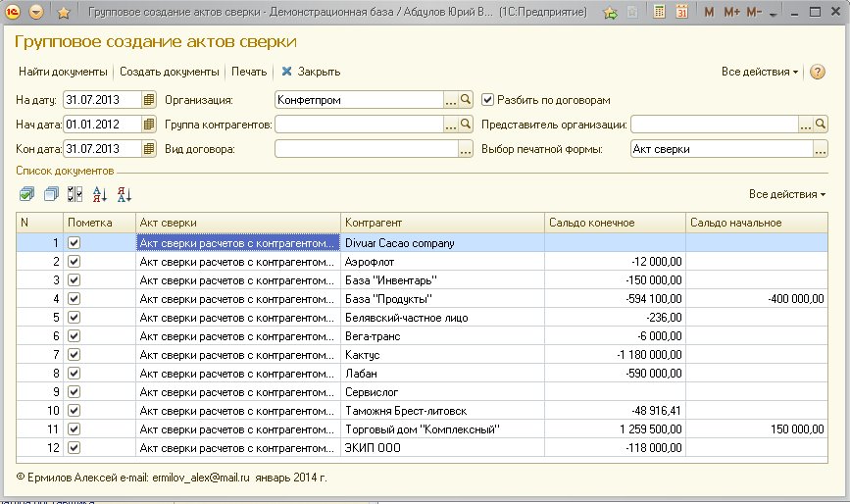
Task: Open the help question mark icon
Action: coord(818,72)
